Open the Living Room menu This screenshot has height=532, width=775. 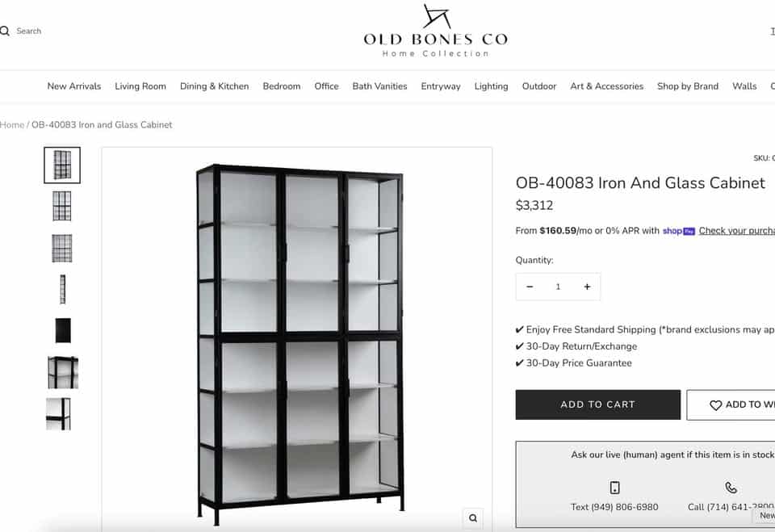click(140, 86)
